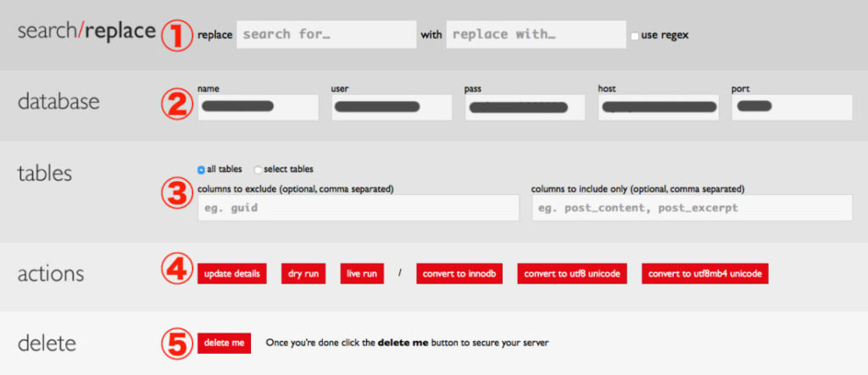Execute the 'live run' button
868x375 pixels.
362,274
